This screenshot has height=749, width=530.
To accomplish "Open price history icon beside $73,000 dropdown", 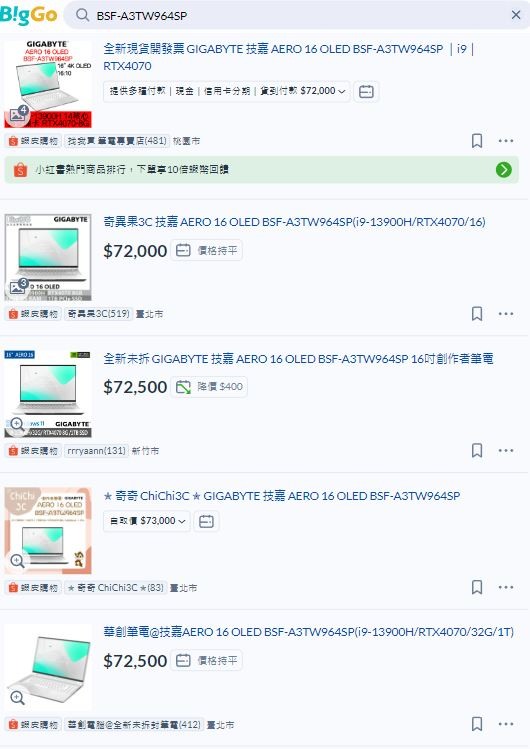I will point(206,521).
